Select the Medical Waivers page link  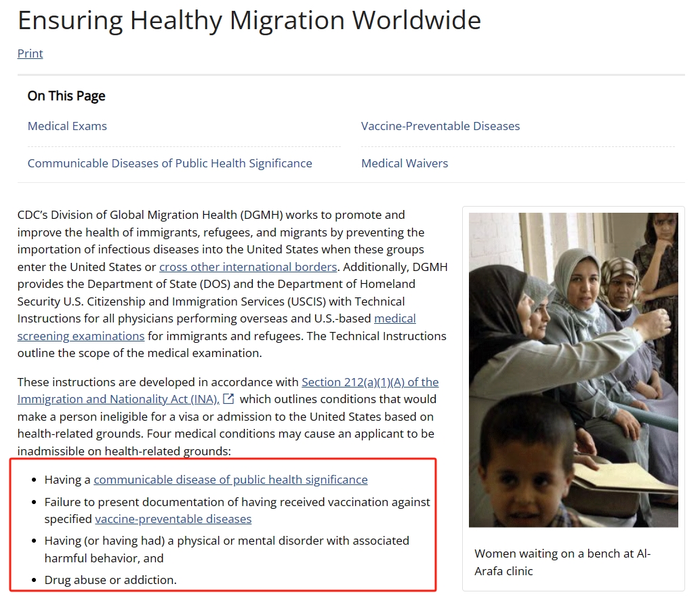405,163
